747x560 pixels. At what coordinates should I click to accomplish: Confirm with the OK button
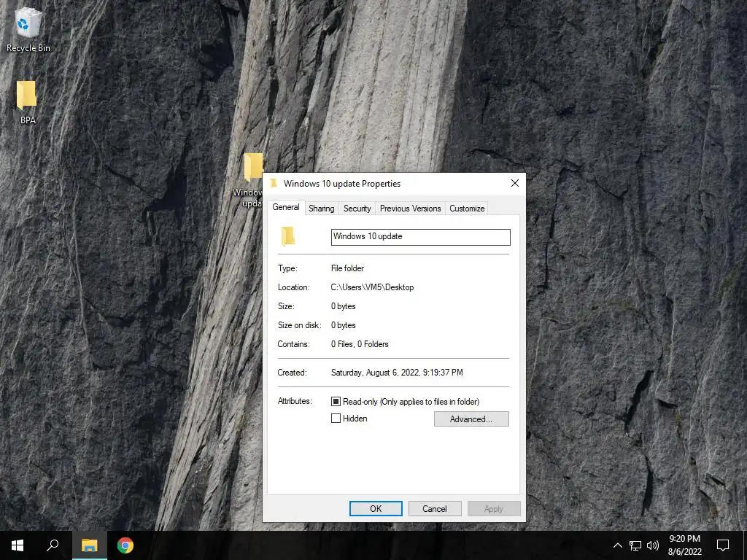[376, 508]
